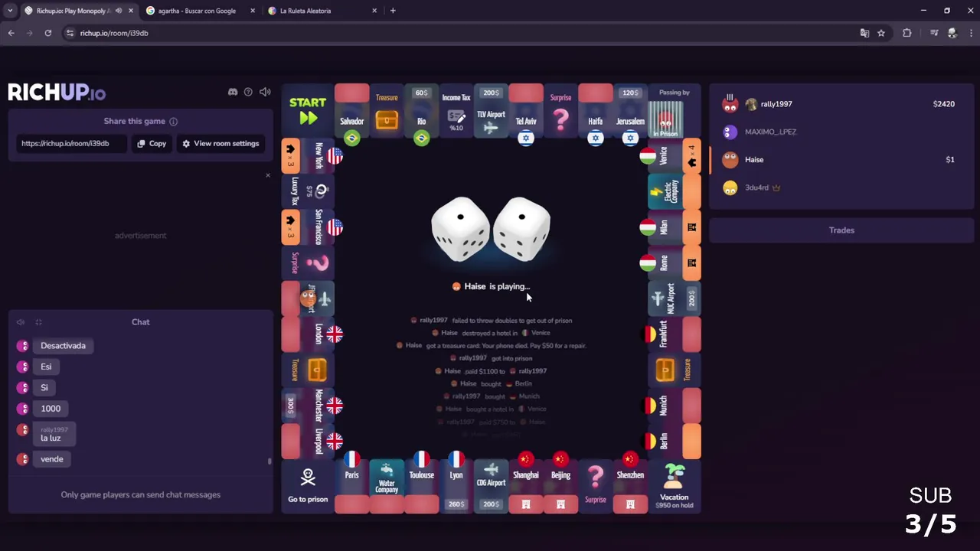The width and height of the screenshot is (980, 551).
Task: Click the Trades panel header
Action: pos(841,230)
